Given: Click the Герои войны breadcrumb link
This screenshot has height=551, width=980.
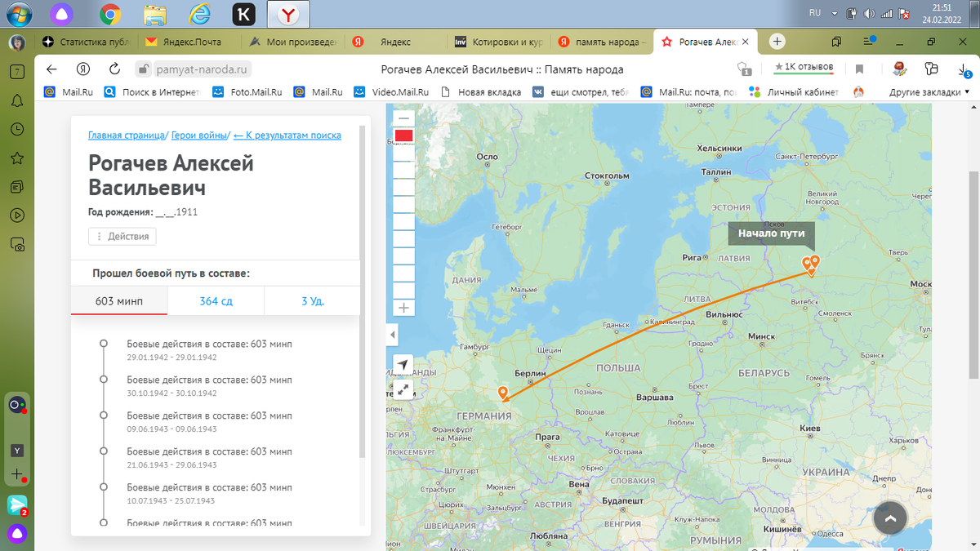Looking at the screenshot, I should point(198,136).
